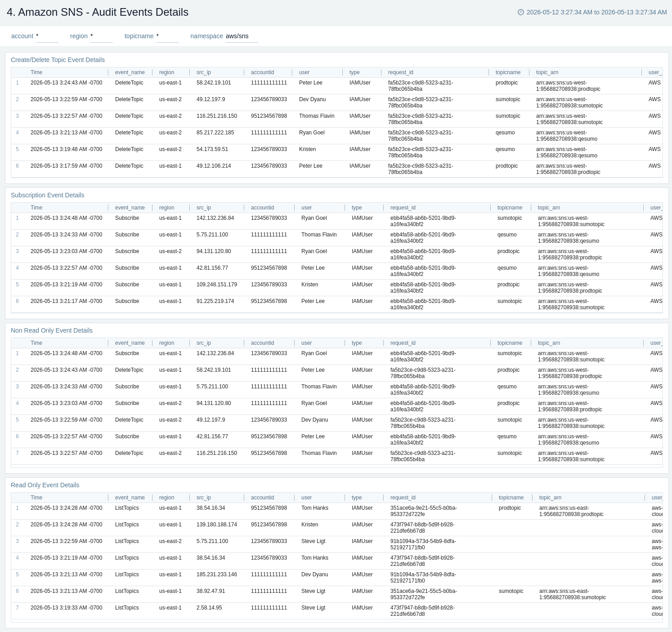Select IP 109.248.151.179 in Subscription table

[x=217, y=285]
